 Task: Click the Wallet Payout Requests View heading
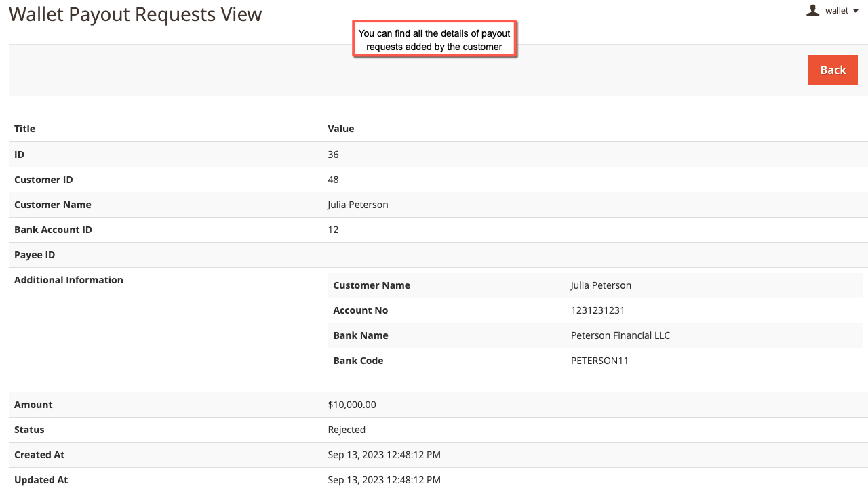point(135,14)
